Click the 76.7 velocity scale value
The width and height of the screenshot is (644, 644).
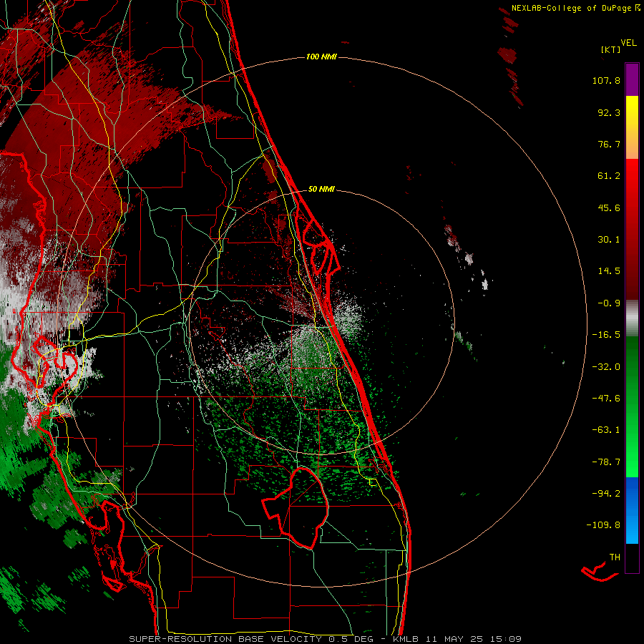click(x=609, y=144)
